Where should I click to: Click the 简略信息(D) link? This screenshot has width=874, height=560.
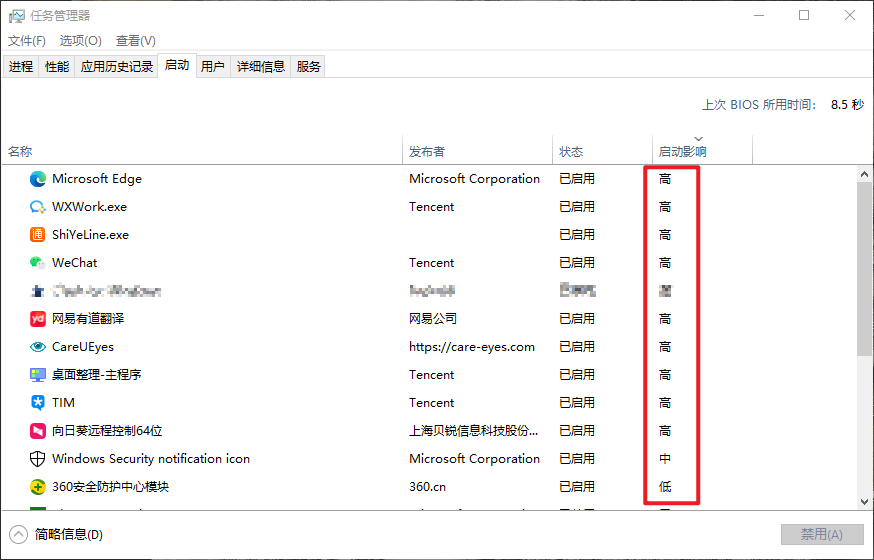[x=69, y=534]
